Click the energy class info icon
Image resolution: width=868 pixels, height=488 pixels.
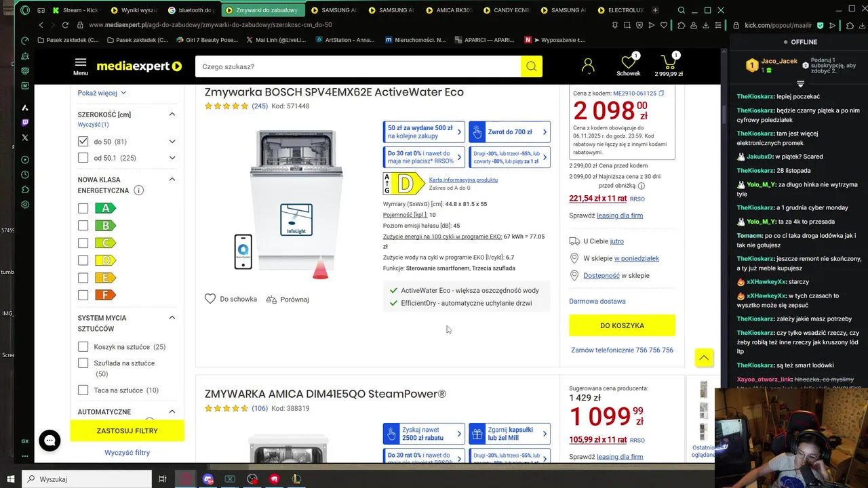point(139,190)
